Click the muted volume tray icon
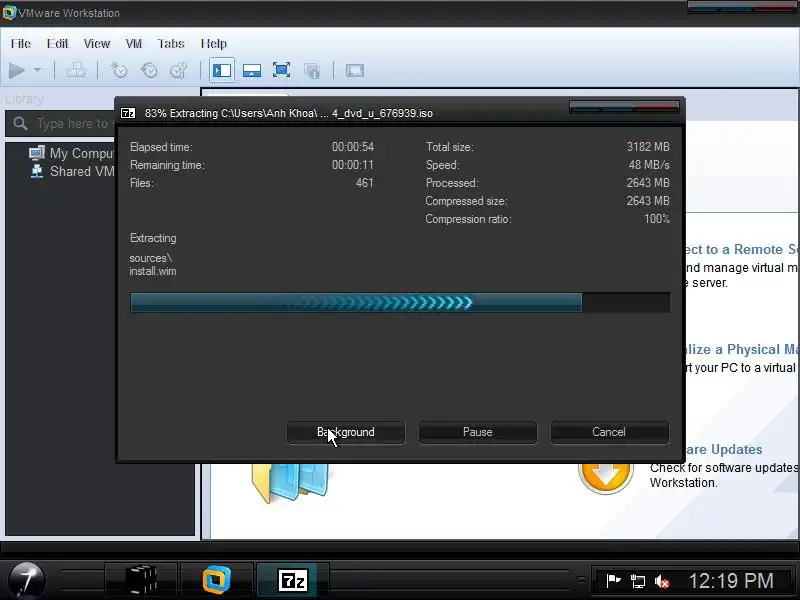 (x=662, y=581)
